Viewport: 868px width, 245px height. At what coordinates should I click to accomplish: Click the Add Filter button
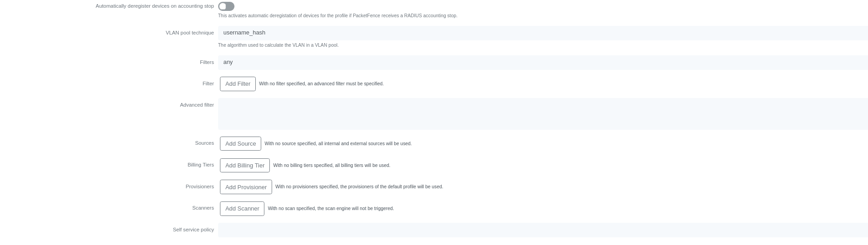(x=238, y=84)
